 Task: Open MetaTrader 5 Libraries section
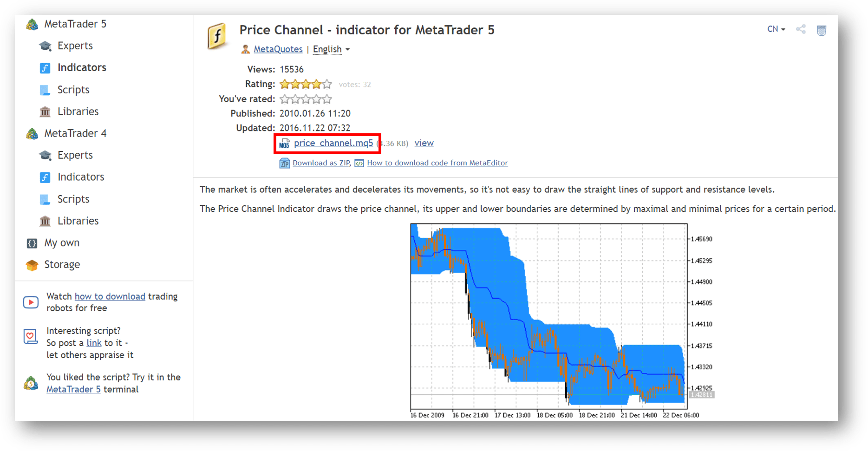(x=78, y=112)
